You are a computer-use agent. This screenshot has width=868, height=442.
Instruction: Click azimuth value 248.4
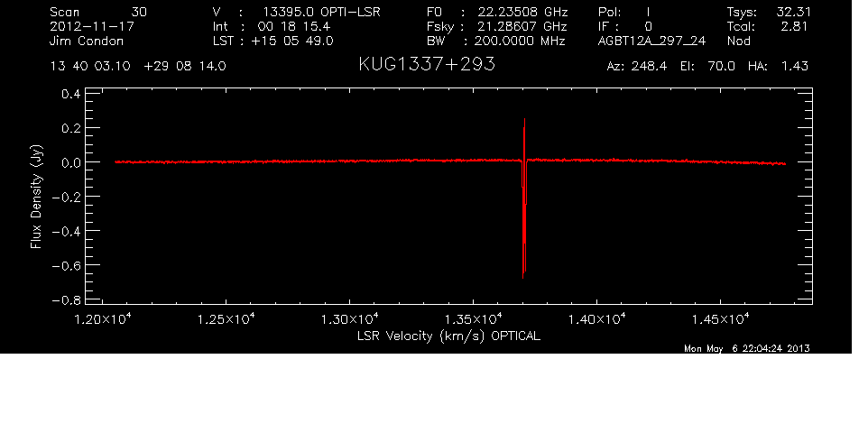point(648,67)
